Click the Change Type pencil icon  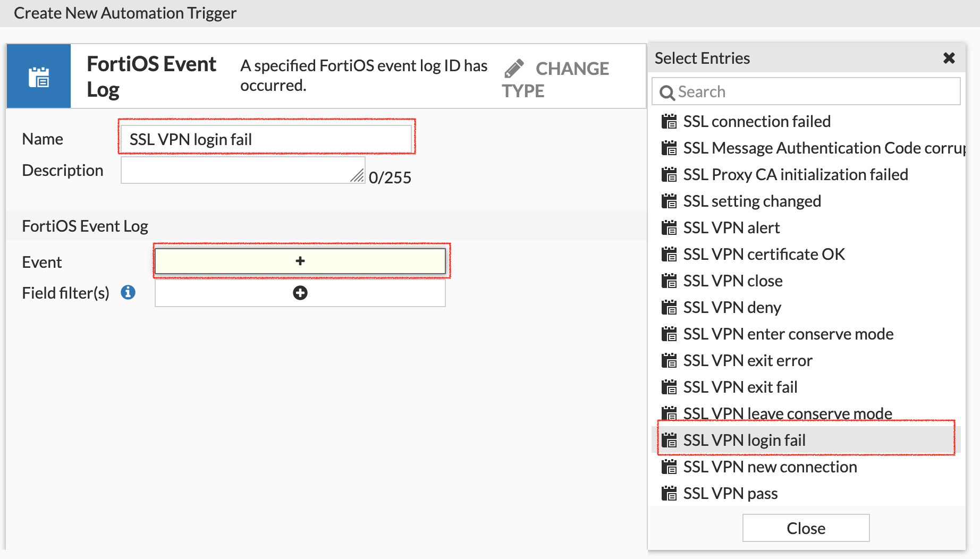tap(514, 69)
